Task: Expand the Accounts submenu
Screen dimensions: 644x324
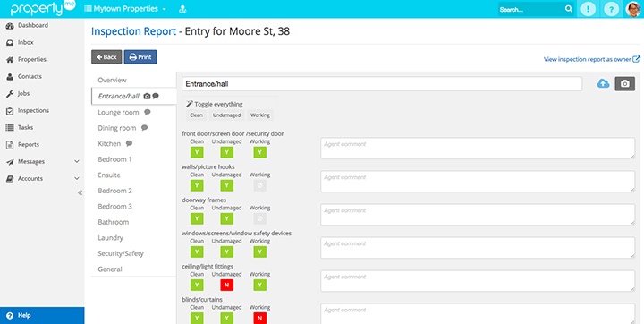Action: [76, 178]
